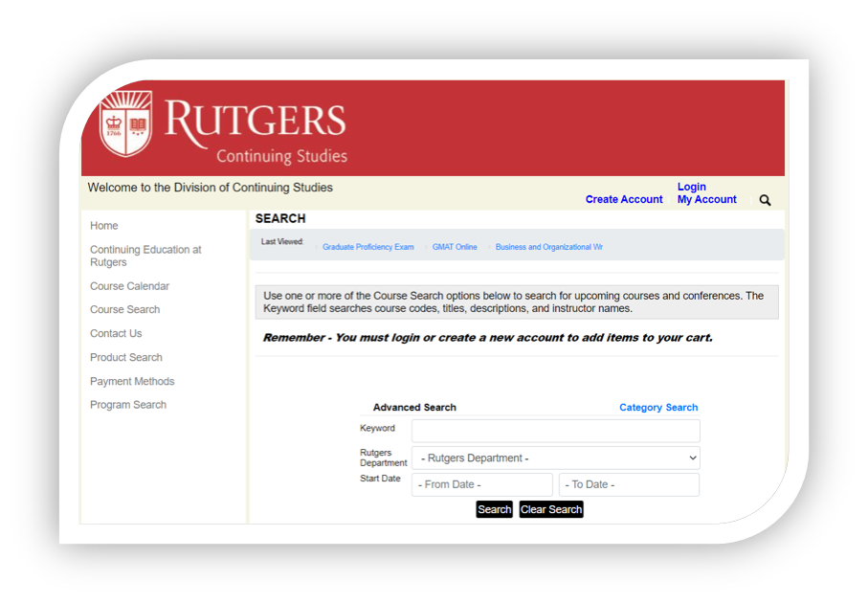Open the From Date field
Screen dimensions: 868x603
(481, 485)
